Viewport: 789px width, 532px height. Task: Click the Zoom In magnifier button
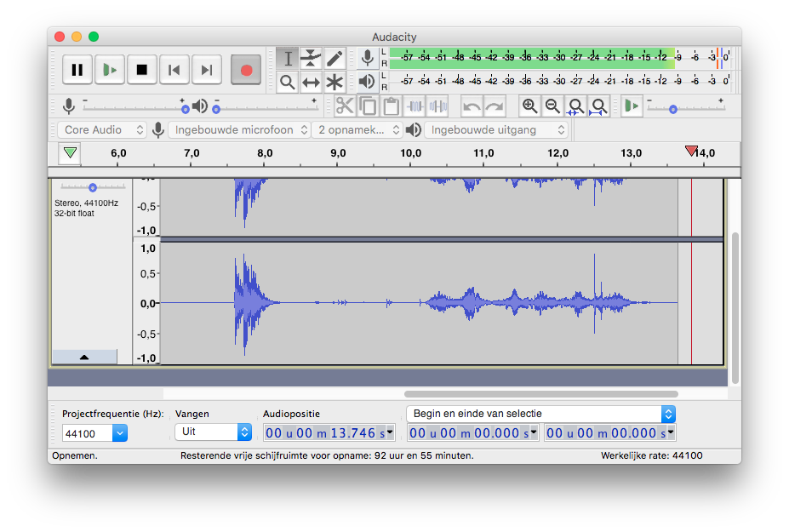click(530, 106)
